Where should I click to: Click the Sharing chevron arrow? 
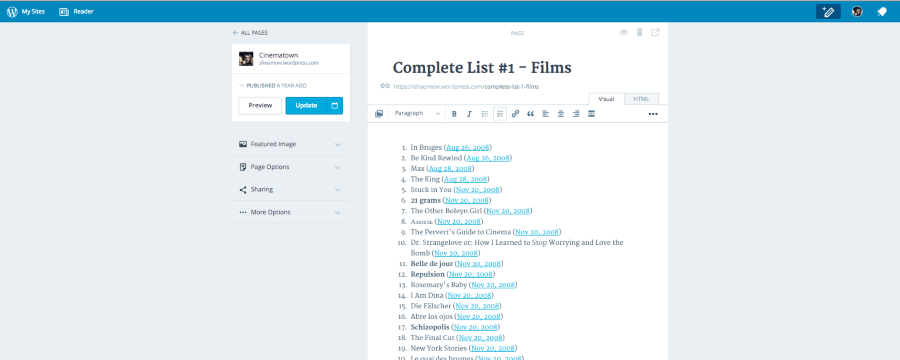pos(338,189)
